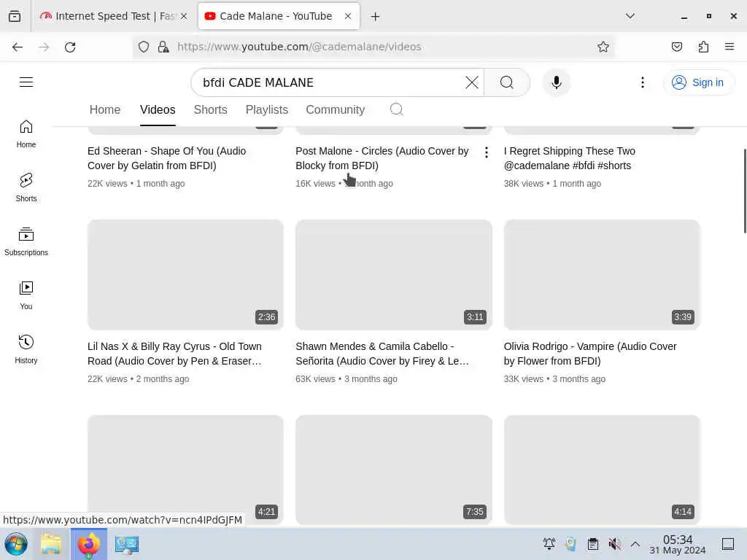Reload the current page
The width and height of the screenshot is (747, 560).
coord(70,47)
